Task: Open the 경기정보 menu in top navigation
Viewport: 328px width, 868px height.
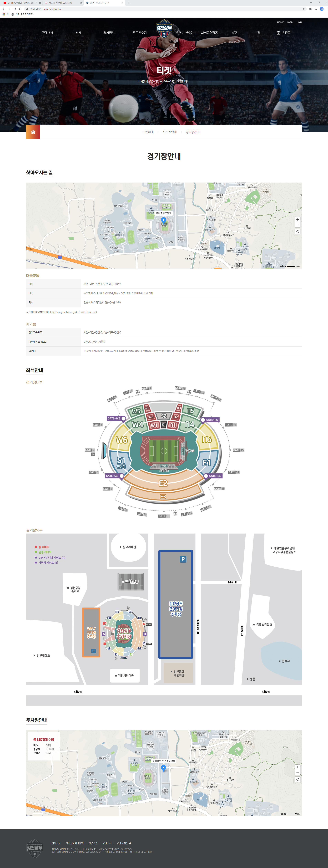Action: click(x=109, y=33)
